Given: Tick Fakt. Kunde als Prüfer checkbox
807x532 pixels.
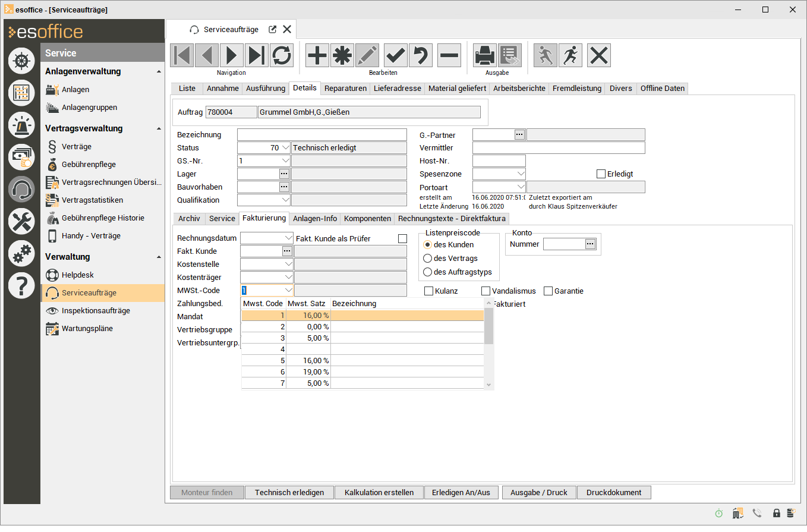Looking at the screenshot, I should 403,238.
